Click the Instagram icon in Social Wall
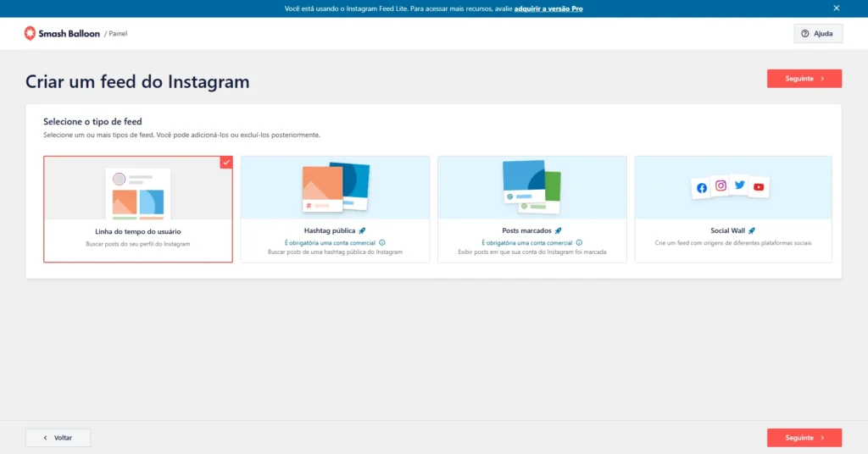Screen dimensions: 868x454 [721, 185]
